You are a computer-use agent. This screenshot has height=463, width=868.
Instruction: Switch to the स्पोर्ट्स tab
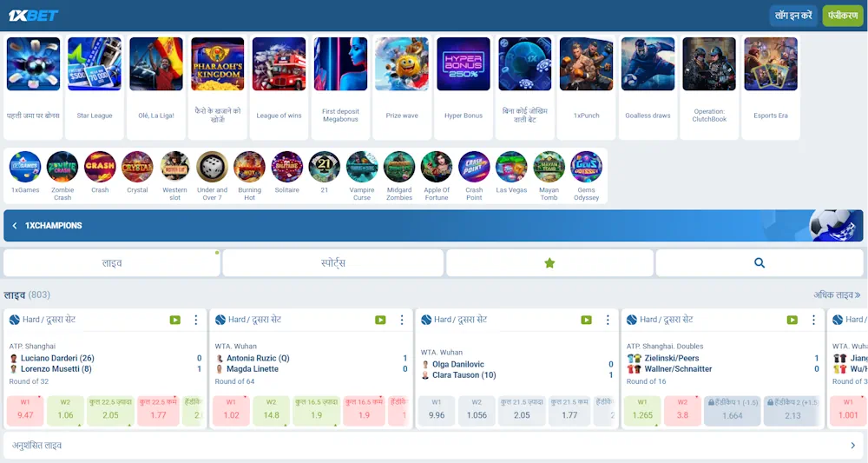tap(333, 263)
